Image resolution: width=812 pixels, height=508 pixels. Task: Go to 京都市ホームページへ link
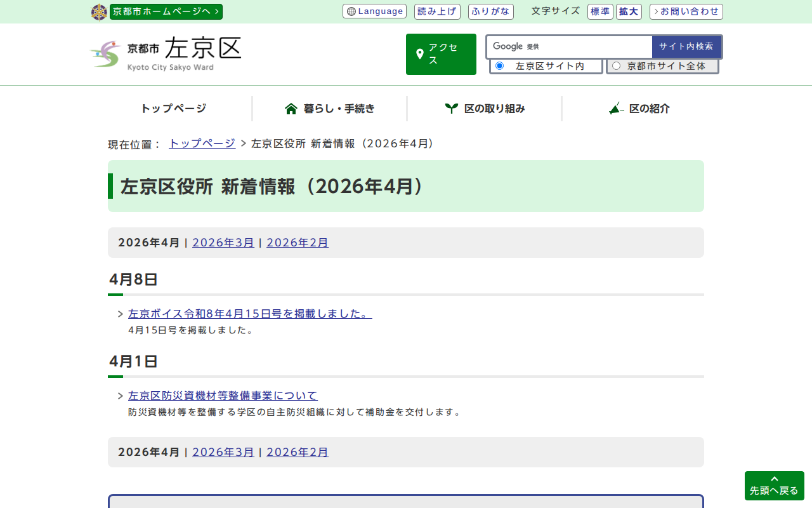pyautogui.click(x=166, y=11)
